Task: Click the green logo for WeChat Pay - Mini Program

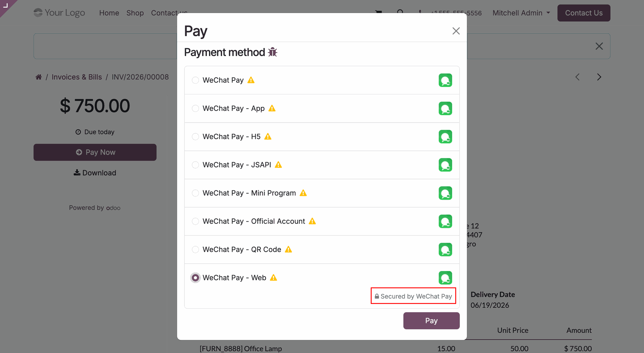Action: pos(445,193)
